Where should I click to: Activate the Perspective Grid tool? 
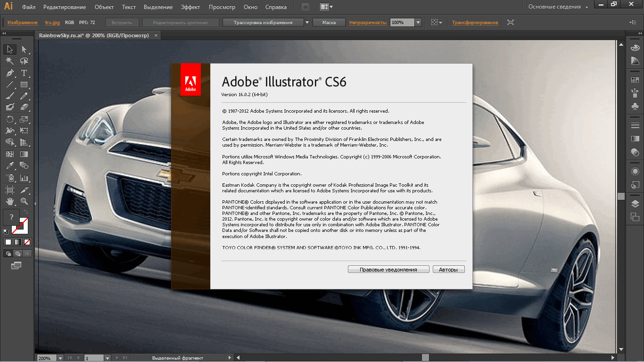[x=24, y=142]
